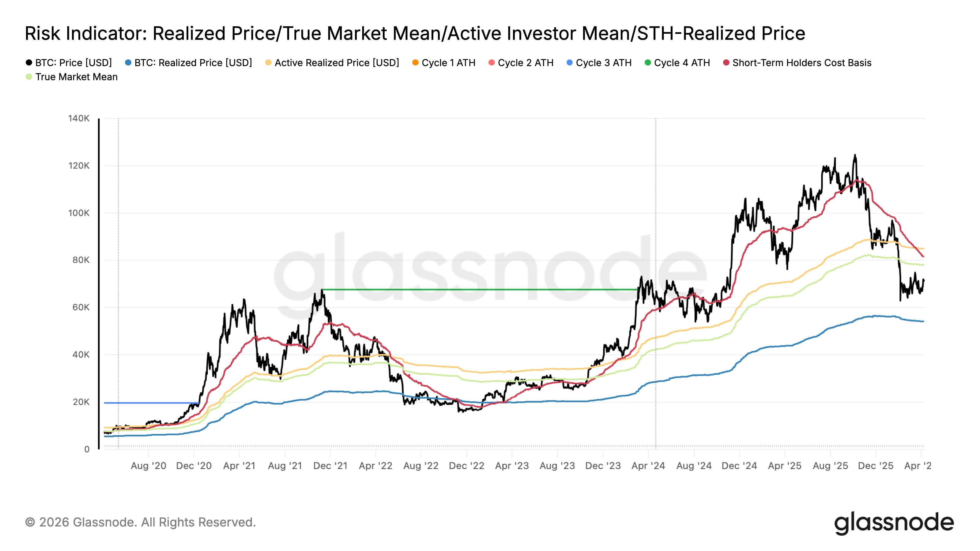The width and height of the screenshot is (980, 551).
Task: Click the green Cycle 4 ATH dot
Action: click(648, 63)
